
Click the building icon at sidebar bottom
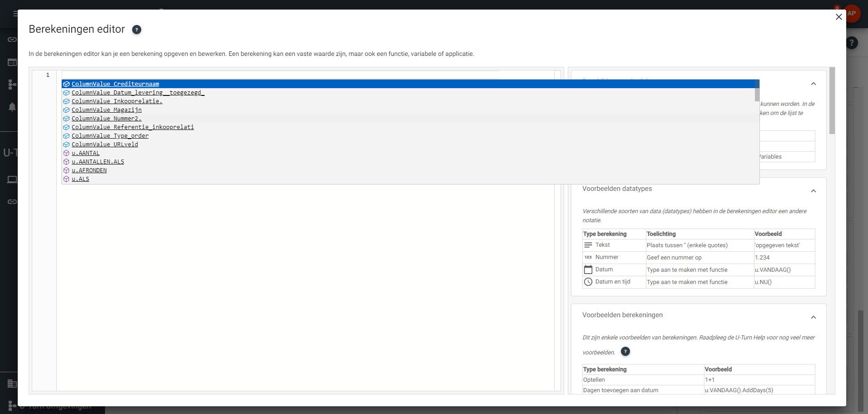pos(12,384)
